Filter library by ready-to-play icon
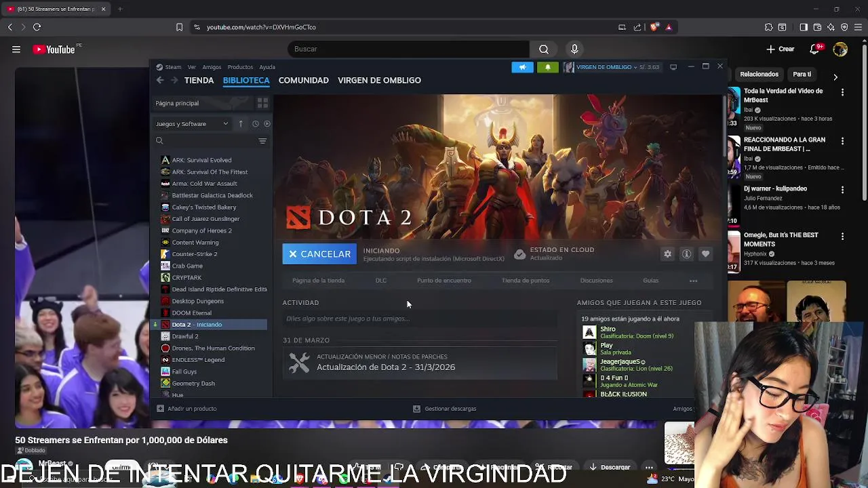 [x=267, y=124]
